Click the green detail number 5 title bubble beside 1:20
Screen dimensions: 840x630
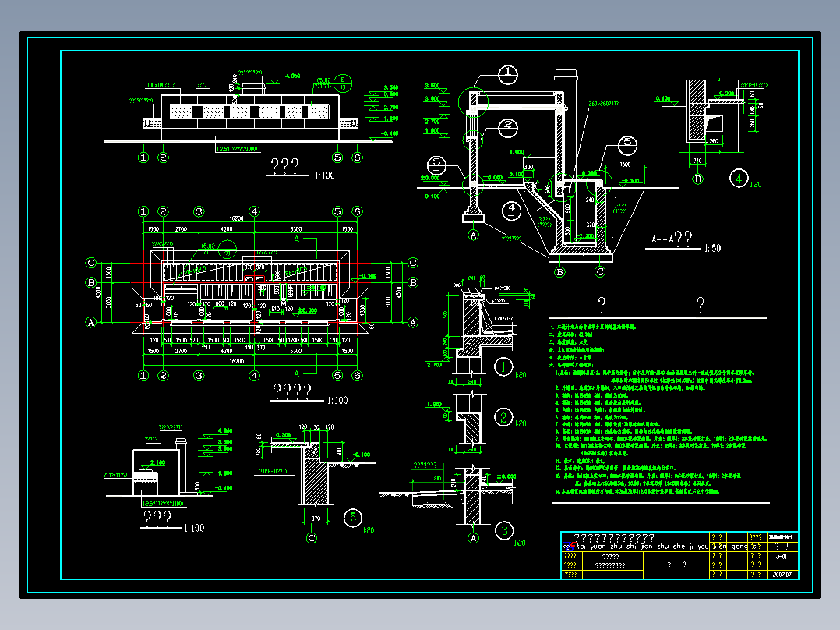coord(353,518)
